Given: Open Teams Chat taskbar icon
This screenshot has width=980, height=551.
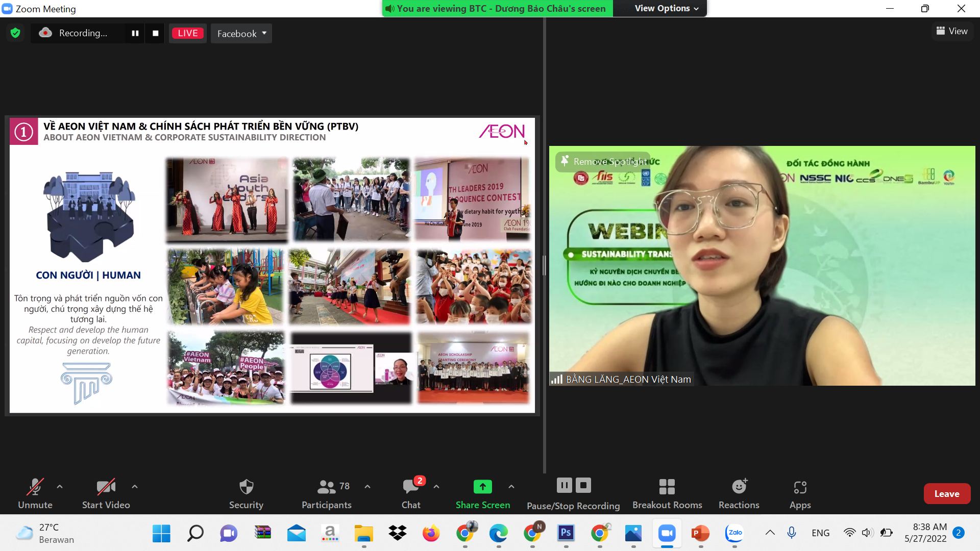Looking at the screenshot, I should (x=229, y=533).
